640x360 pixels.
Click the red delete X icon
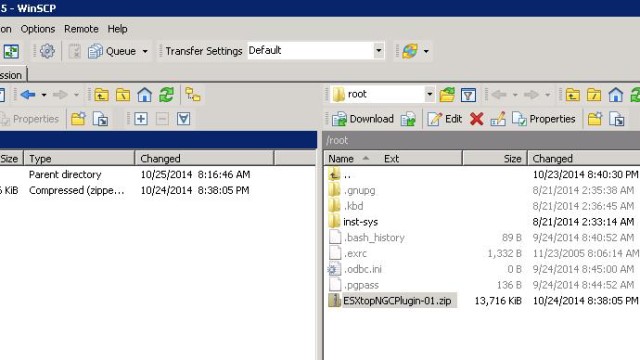point(476,119)
